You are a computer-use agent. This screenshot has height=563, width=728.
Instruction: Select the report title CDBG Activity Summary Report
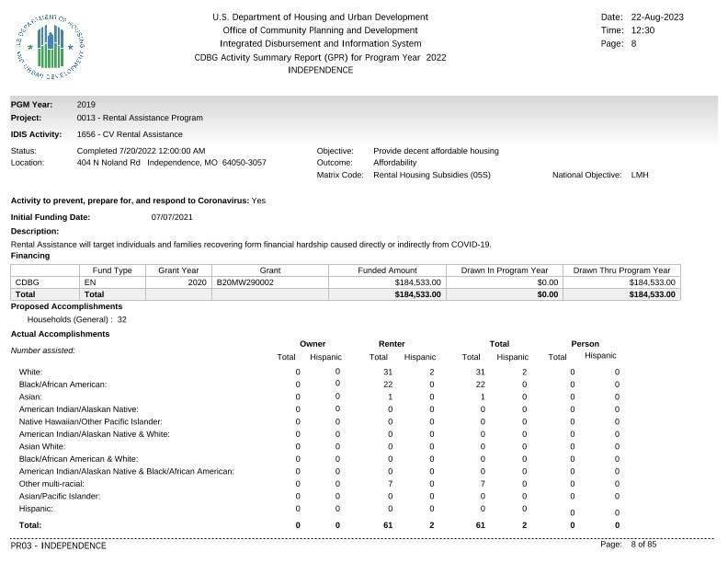(x=321, y=58)
